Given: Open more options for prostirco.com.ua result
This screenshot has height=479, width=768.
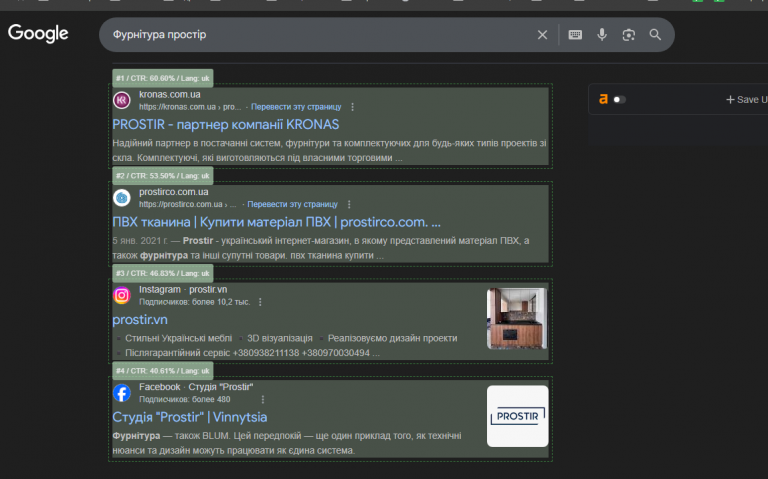Looking at the screenshot, I should pos(349,204).
